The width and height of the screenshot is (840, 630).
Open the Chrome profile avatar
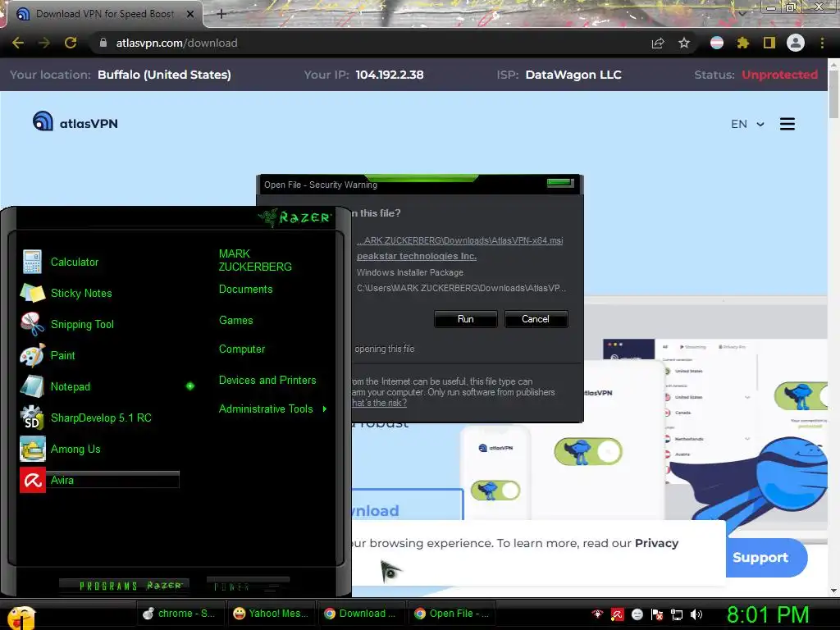(x=796, y=43)
